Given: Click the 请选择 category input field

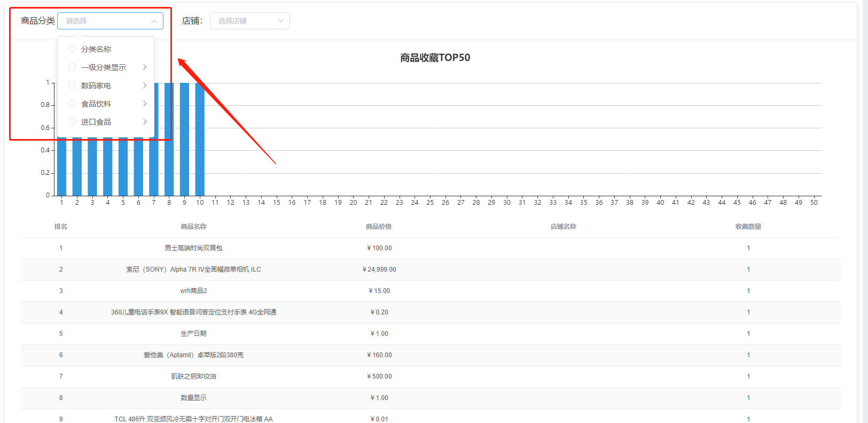Looking at the screenshot, I should (111, 21).
